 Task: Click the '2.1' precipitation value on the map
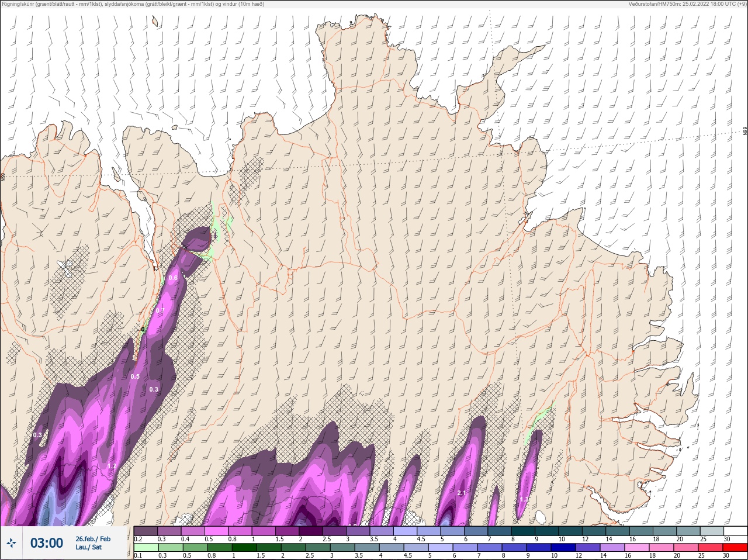click(462, 493)
